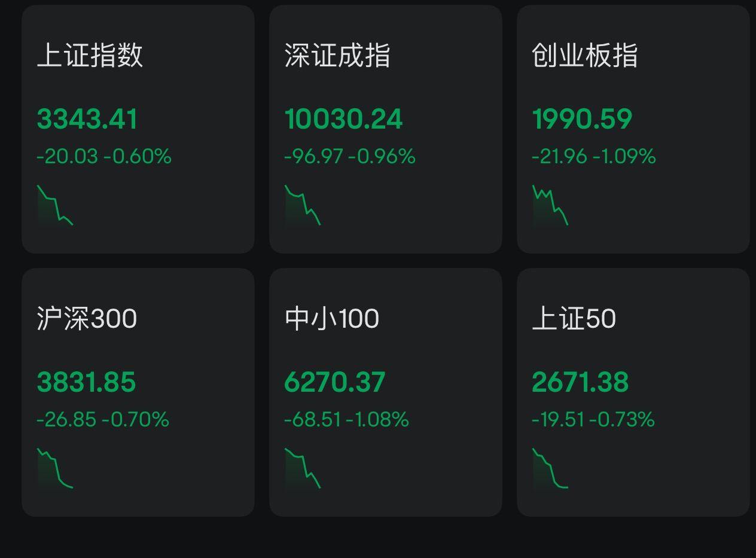Click the 中小100 mini trend chart
Screen dimensions: 756x558
(x=303, y=468)
